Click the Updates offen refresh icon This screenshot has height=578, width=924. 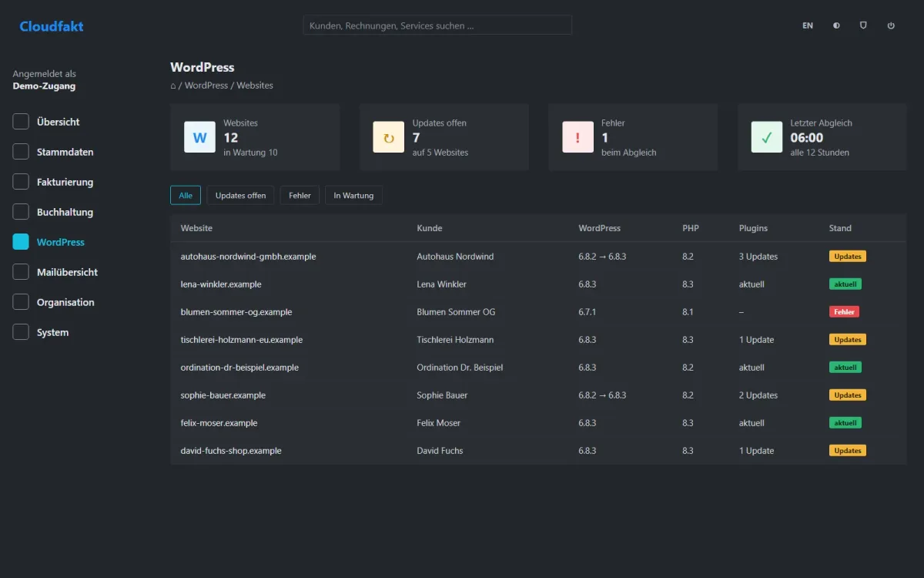point(389,137)
